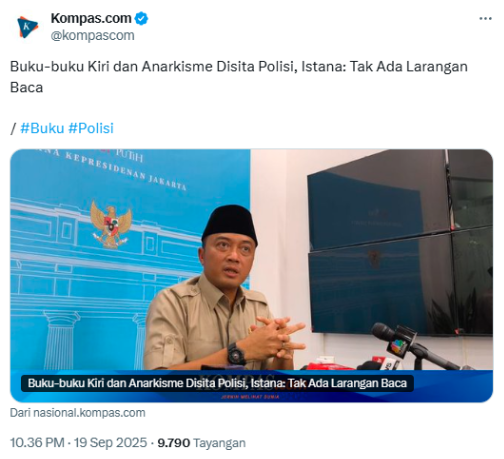Click the 19 Sep 2025 date
The width and height of the screenshot is (504, 459).
point(110,443)
